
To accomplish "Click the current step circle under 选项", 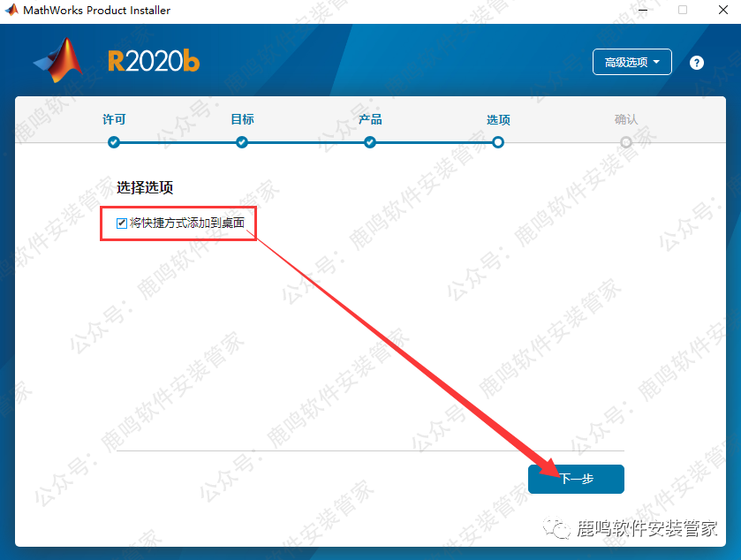I will click(x=498, y=142).
